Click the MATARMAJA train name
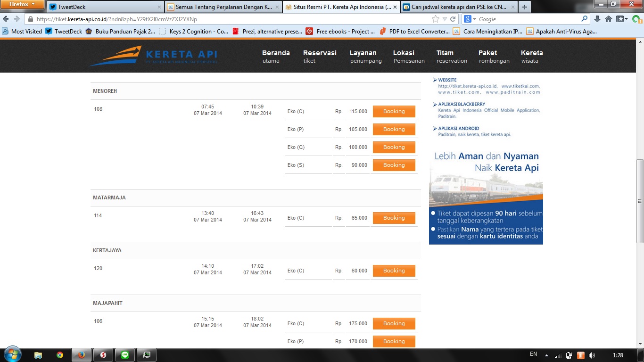Viewport: 644px width, 362px height. 109,197
